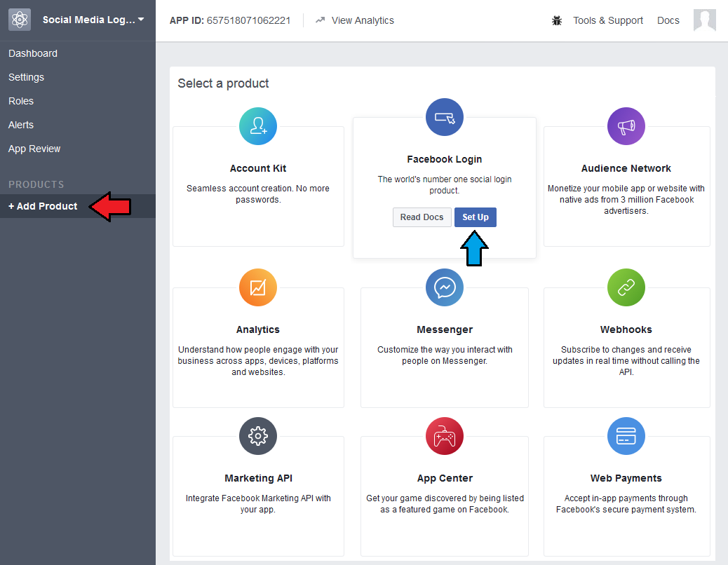
Task: Select the Account Kit title
Action: [258, 168]
